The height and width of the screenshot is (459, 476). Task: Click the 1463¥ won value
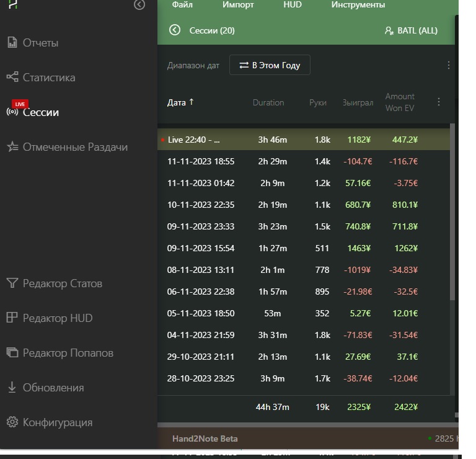coord(359,249)
